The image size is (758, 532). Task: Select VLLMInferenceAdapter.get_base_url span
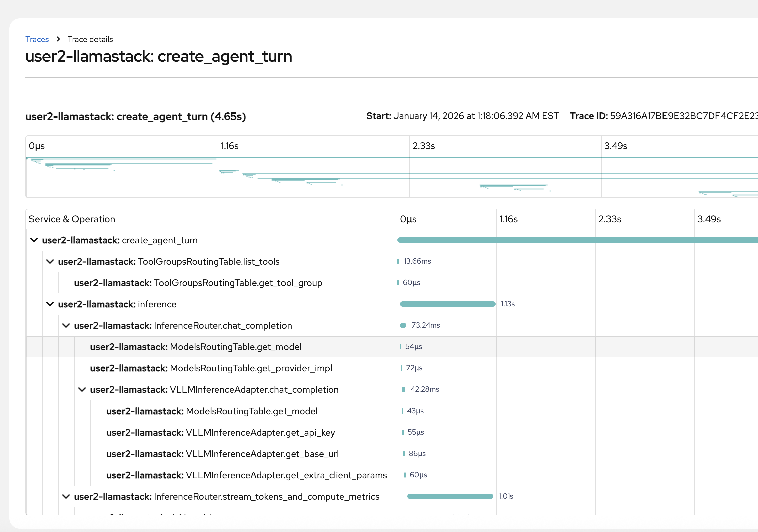(222, 454)
